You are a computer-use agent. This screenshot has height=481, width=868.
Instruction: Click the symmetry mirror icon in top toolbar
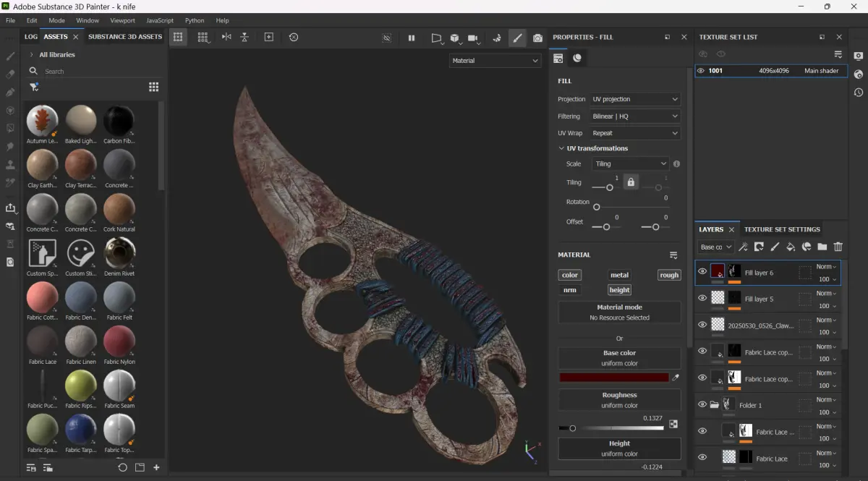point(226,37)
